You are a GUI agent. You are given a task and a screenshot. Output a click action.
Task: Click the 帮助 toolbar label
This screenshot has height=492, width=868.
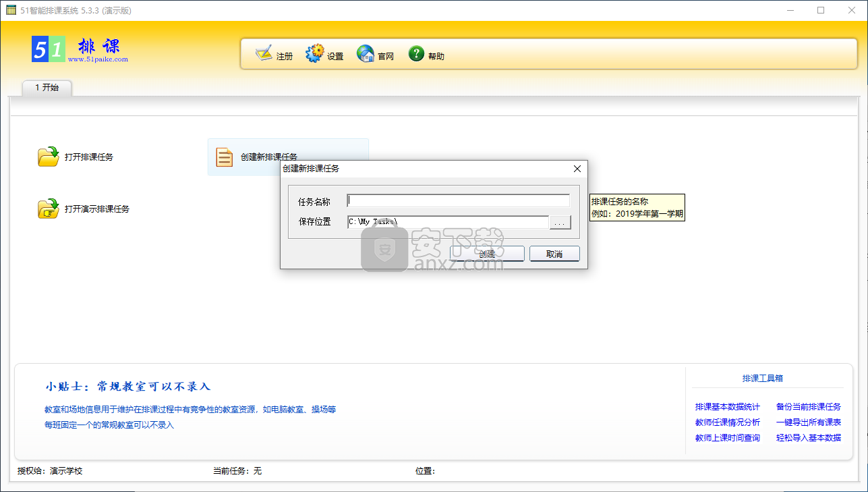point(436,57)
